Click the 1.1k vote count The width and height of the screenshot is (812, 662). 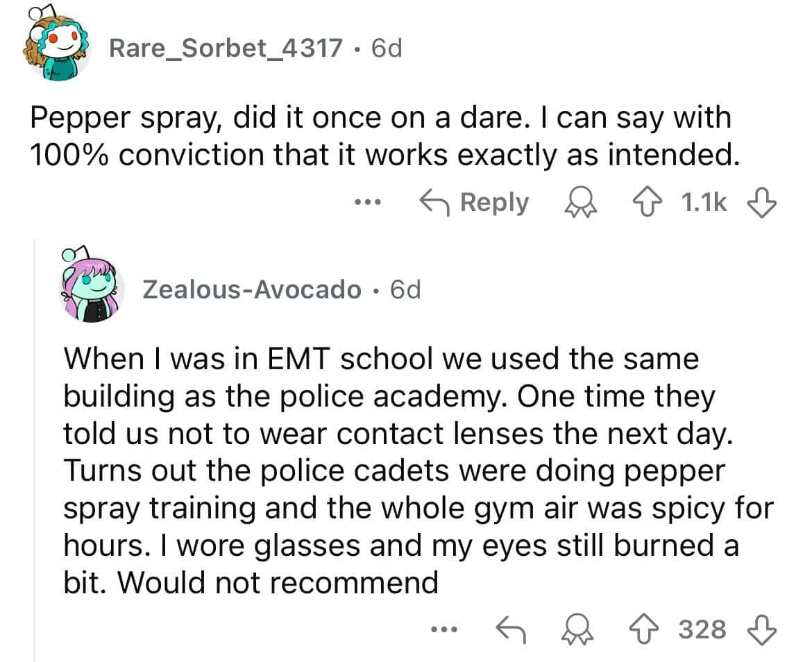coord(704,202)
